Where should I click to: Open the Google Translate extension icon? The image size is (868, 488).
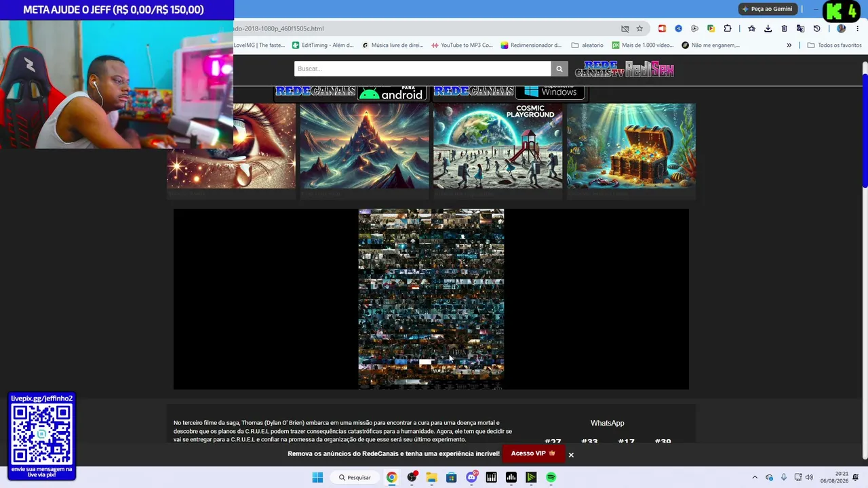pos(800,28)
